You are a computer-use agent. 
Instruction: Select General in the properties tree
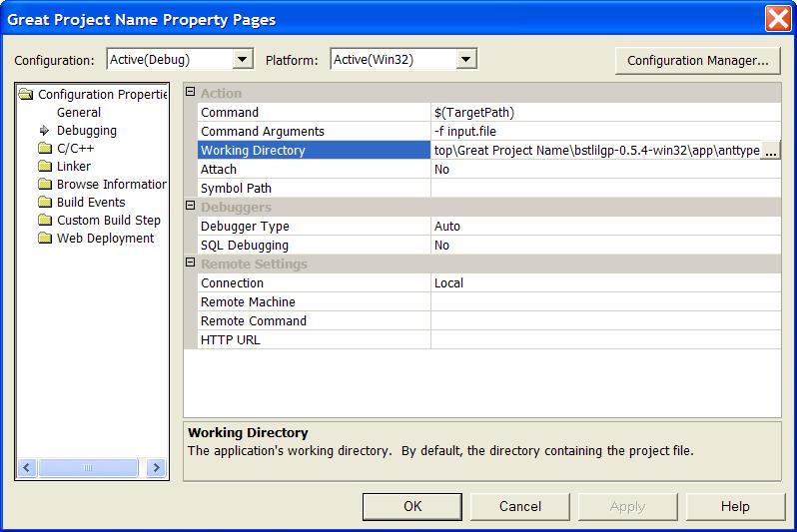(x=79, y=113)
